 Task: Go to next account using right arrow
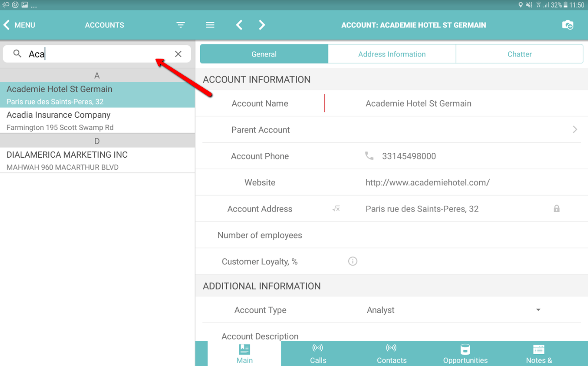(262, 25)
